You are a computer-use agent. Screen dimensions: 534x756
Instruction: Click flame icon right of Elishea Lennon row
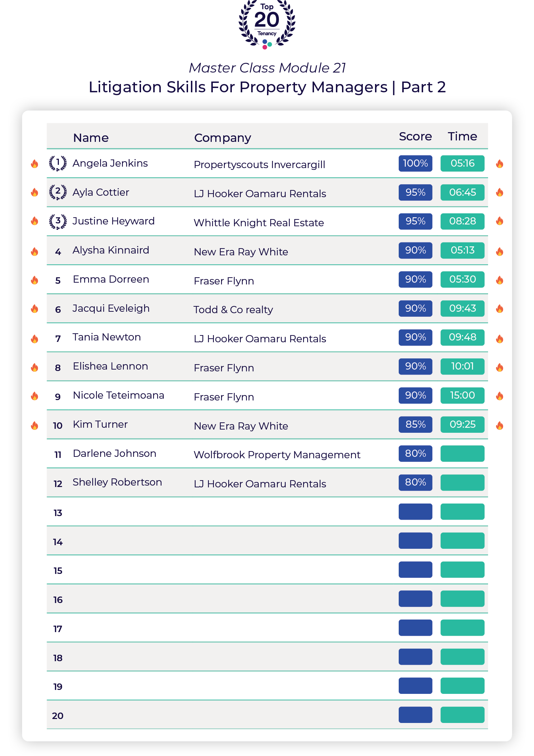(x=500, y=367)
